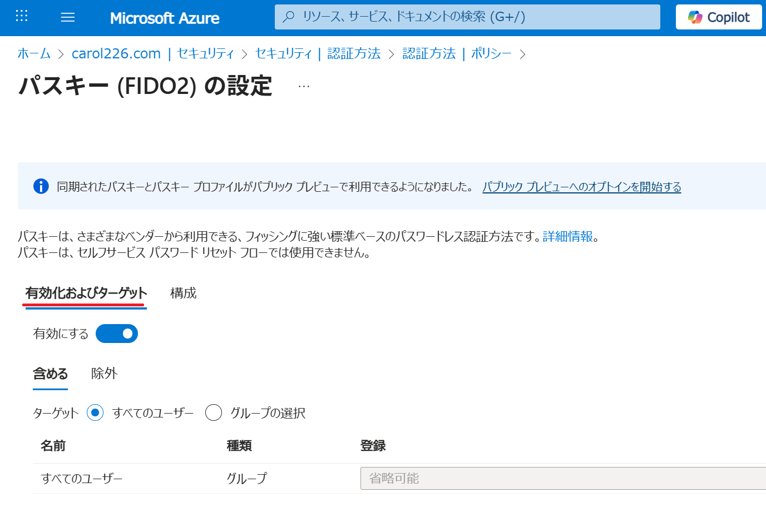The height and width of the screenshot is (532, 766).
Task: Select the 含める tab
Action: coord(51,374)
